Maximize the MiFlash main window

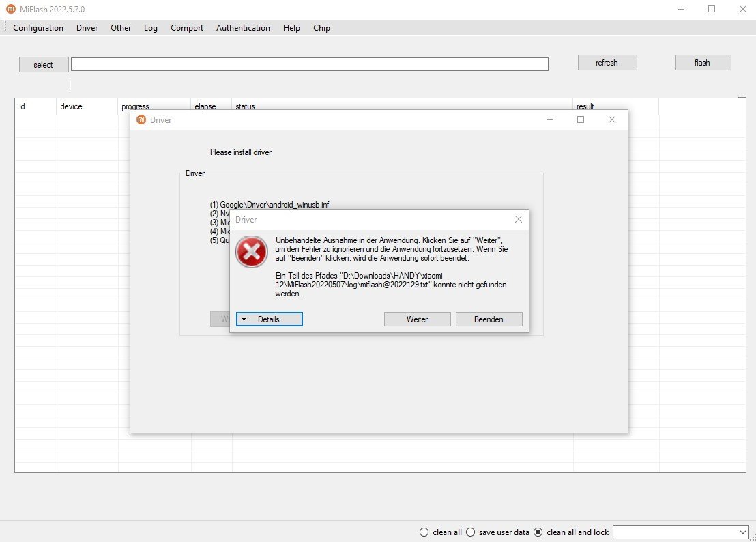(x=712, y=9)
